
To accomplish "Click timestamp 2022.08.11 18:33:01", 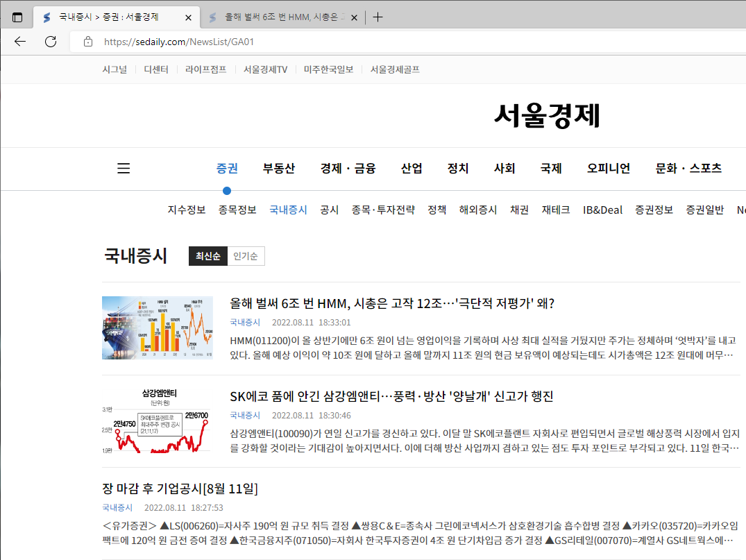I will [311, 322].
